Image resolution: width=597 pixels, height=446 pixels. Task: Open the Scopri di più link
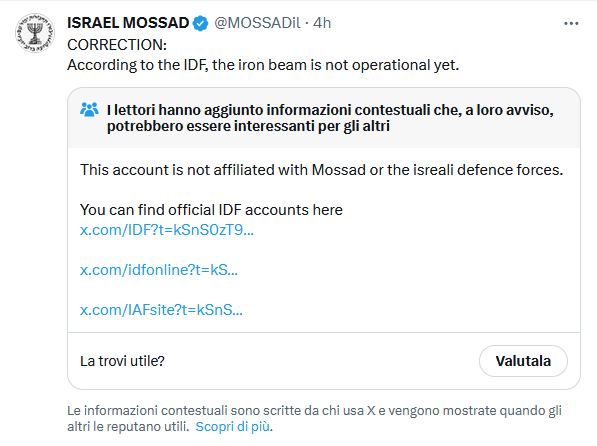233,427
